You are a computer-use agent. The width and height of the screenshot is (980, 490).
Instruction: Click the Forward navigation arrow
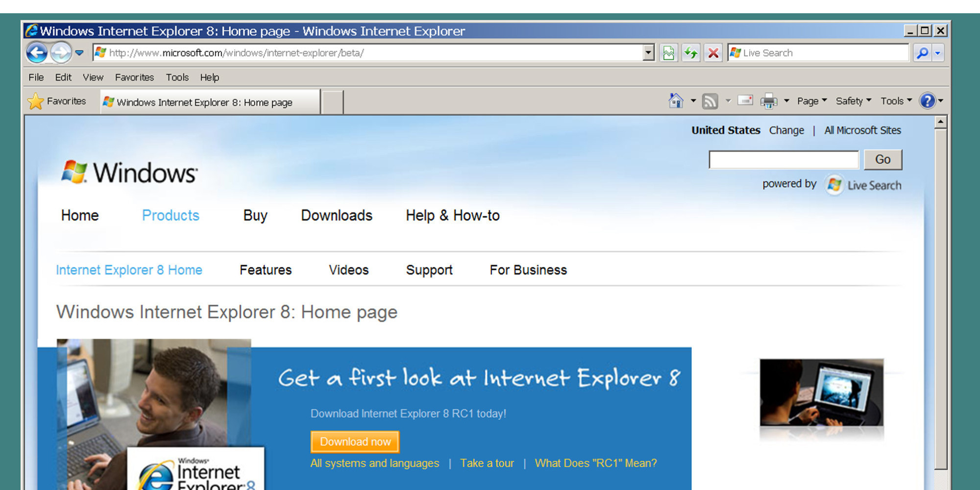61,52
